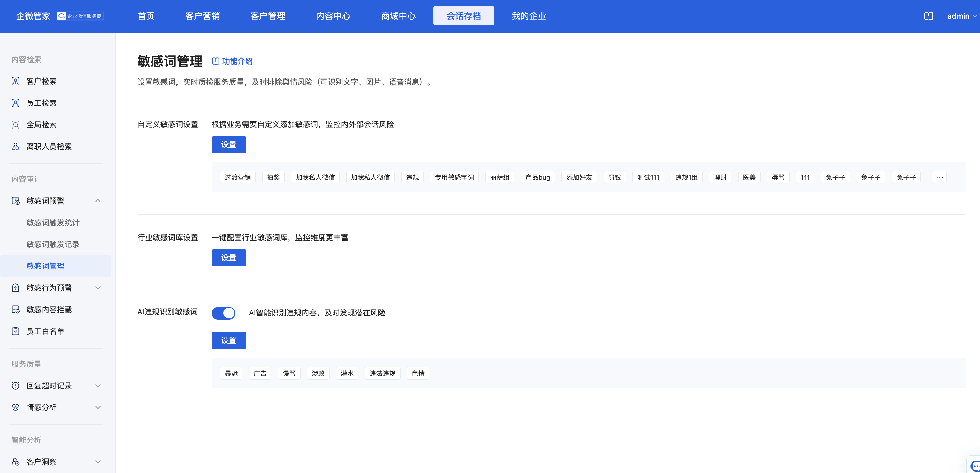Select 敏感词管理 in sidebar
This screenshot has width=980, height=473.
coord(56,266)
